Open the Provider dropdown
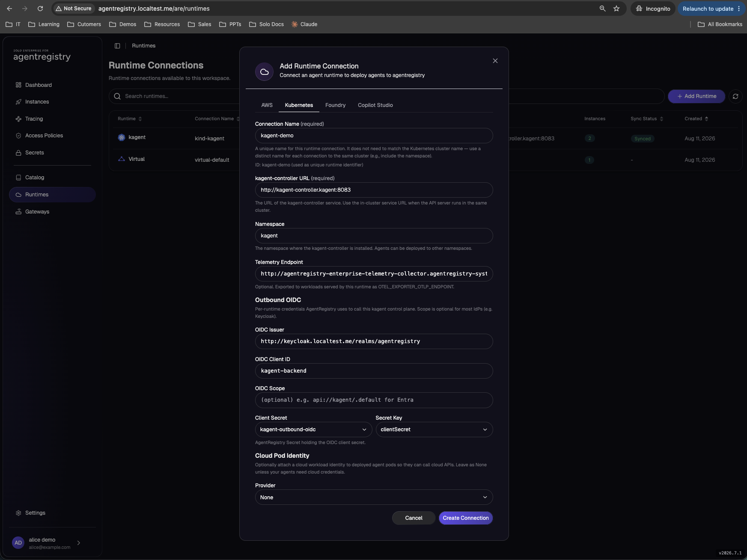The width and height of the screenshot is (747, 560). tap(374, 498)
